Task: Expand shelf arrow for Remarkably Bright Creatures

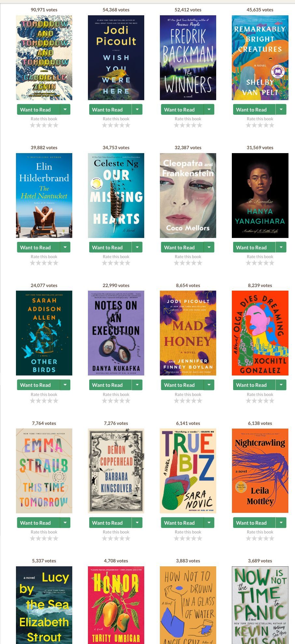Action: click(x=281, y=110)
